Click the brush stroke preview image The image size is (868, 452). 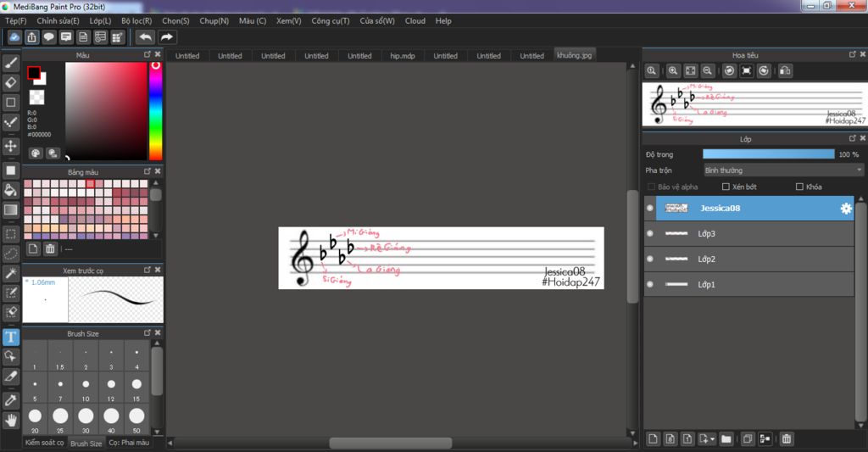click(x=115, y=299)
